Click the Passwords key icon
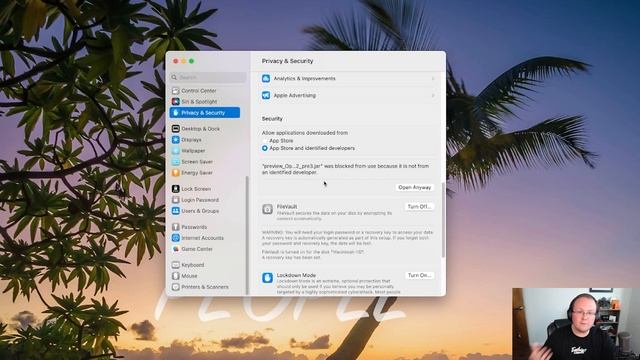 [x=176, y=227]
